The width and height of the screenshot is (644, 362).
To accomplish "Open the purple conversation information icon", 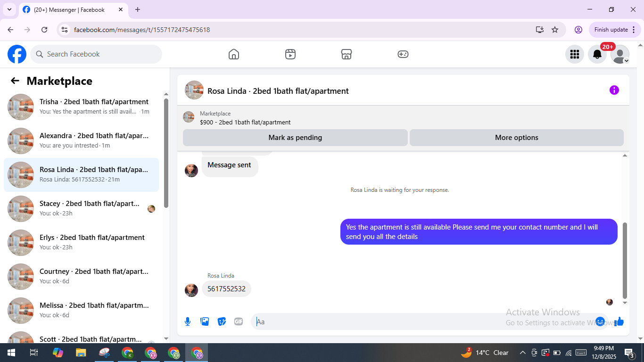I will click(x=614, y=90).
